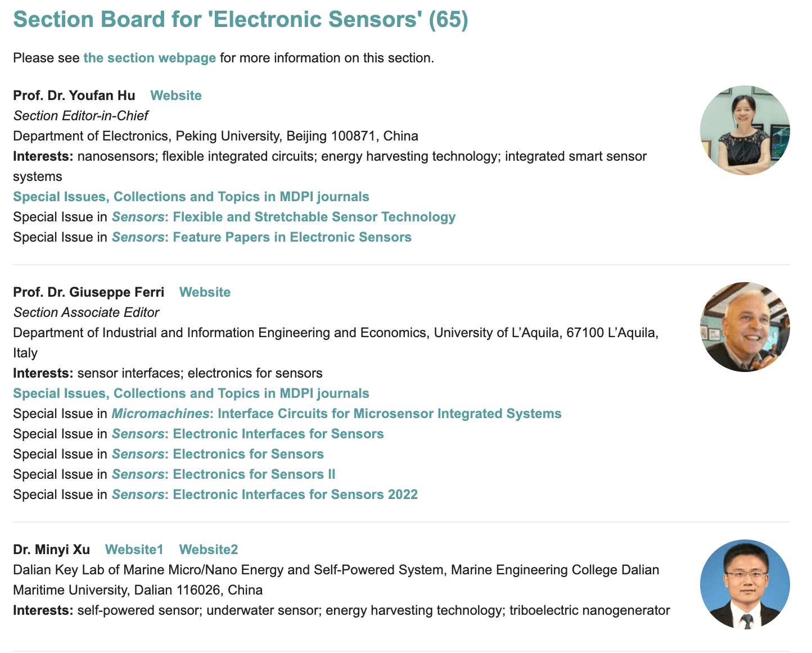Image resolution: width=812 pixels, height=653 pixels.
Task: Open 'the section webpage' link
Action: (150, 58)
